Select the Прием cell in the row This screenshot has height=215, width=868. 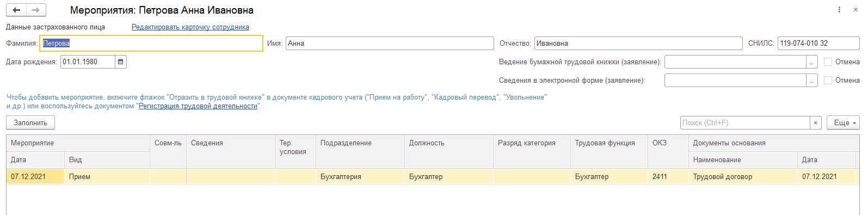tap(107, 177)
